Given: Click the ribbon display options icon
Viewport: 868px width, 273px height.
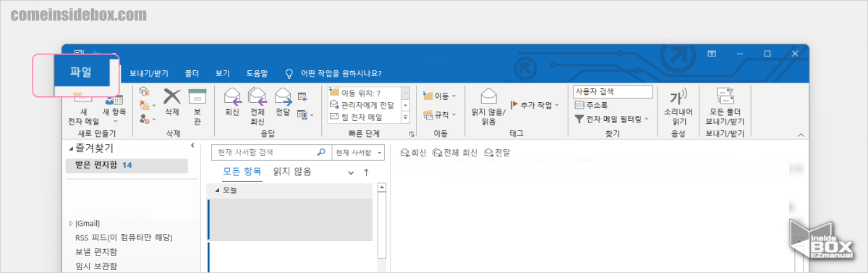Looking at the screenshot, I should click(712, 54).
